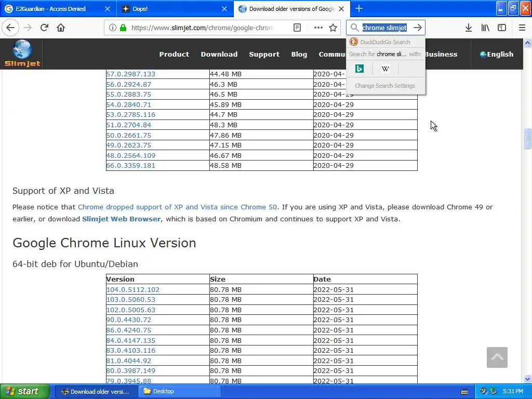
Task: Open the downloads panel
Action: click(469, 28)
